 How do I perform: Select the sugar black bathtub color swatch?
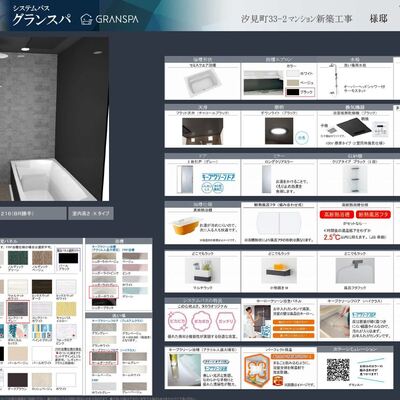pyautogui.click(x=104, y=302)
